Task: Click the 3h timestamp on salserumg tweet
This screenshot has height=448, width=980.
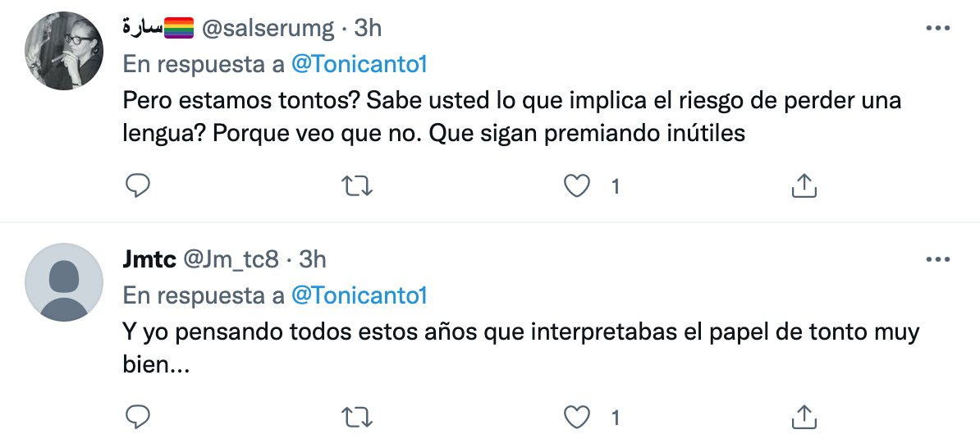Action: coord(368,29)
